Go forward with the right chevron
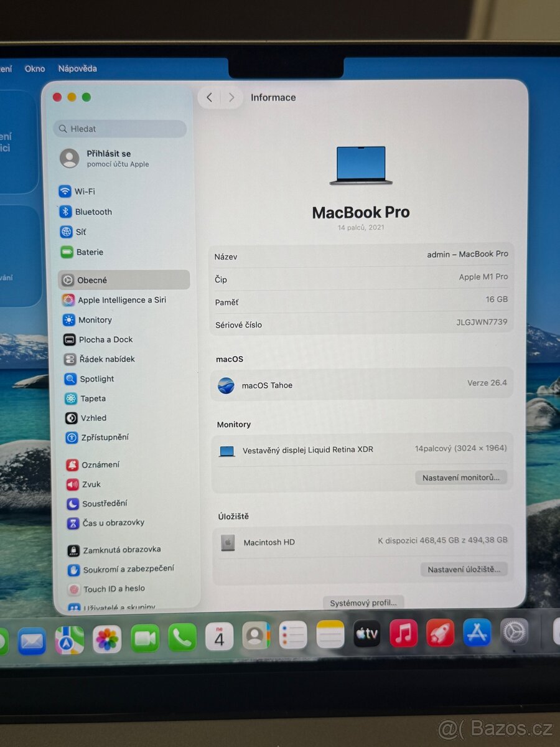 231,97
